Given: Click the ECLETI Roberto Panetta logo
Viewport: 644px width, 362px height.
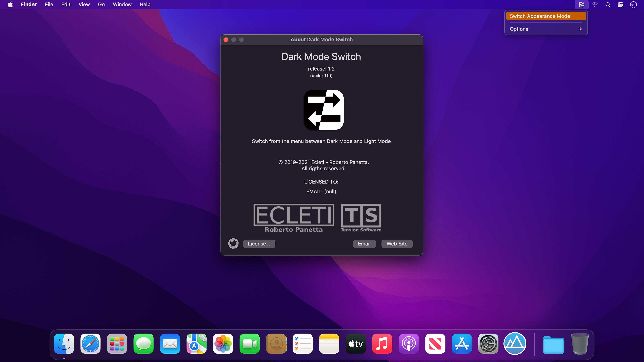Looking at the screenshot, I should click(x=294, y=218).
